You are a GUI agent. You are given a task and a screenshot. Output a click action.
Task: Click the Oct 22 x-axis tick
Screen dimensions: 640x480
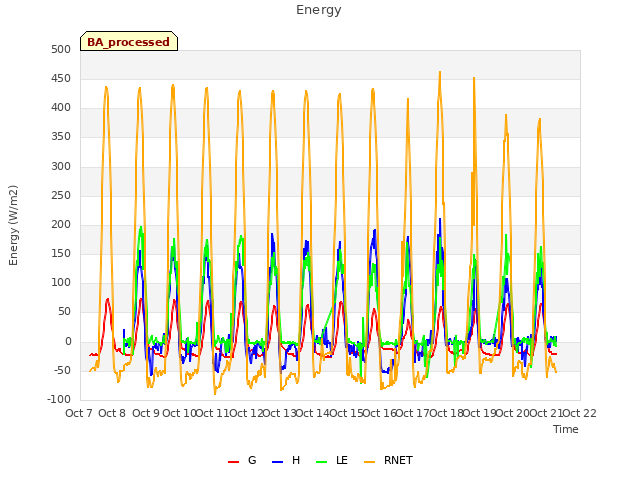579,413
